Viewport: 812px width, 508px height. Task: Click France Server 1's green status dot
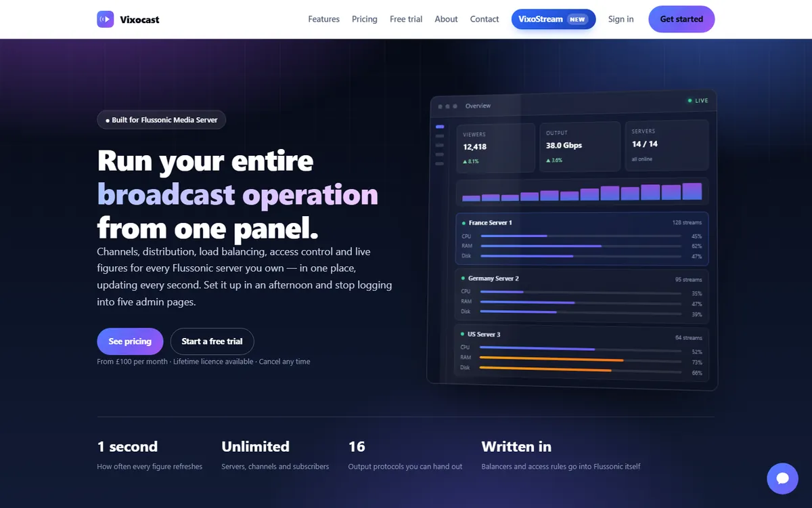(x=463, y=223)
